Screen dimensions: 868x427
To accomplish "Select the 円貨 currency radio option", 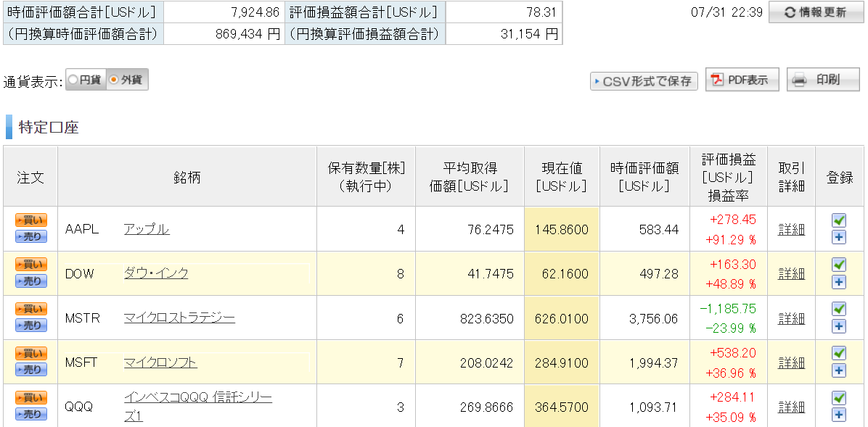I will pyautogui.click(x=86, y=80).
